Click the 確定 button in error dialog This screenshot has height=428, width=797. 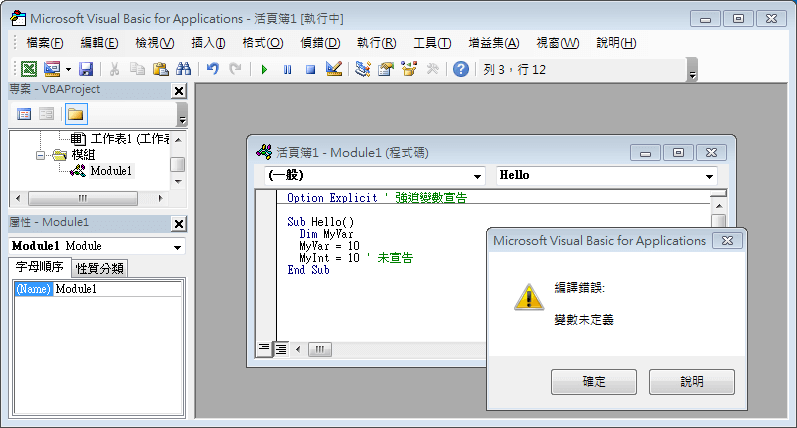point(593,382)
